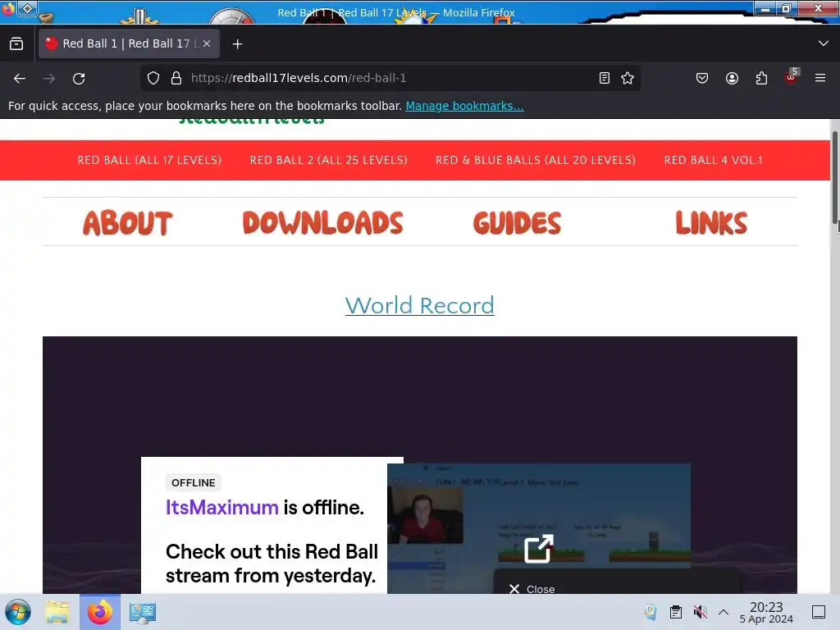Close the Red Ball 1 tab
This screenshot has width=840, height=630.
tap(207, 44)
